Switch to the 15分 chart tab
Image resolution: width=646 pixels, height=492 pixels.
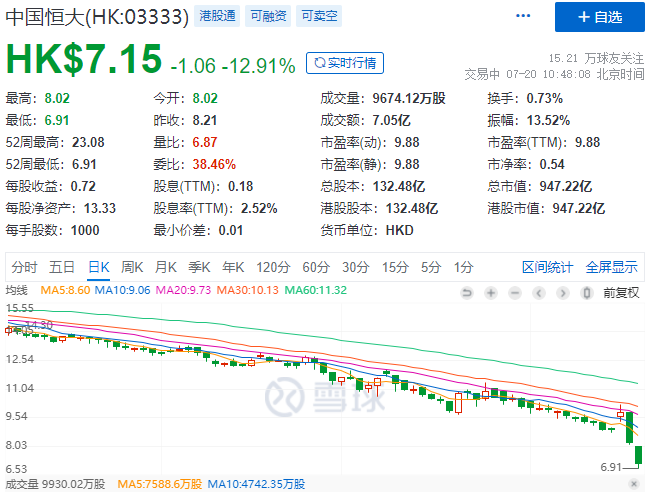click(395, 267)
